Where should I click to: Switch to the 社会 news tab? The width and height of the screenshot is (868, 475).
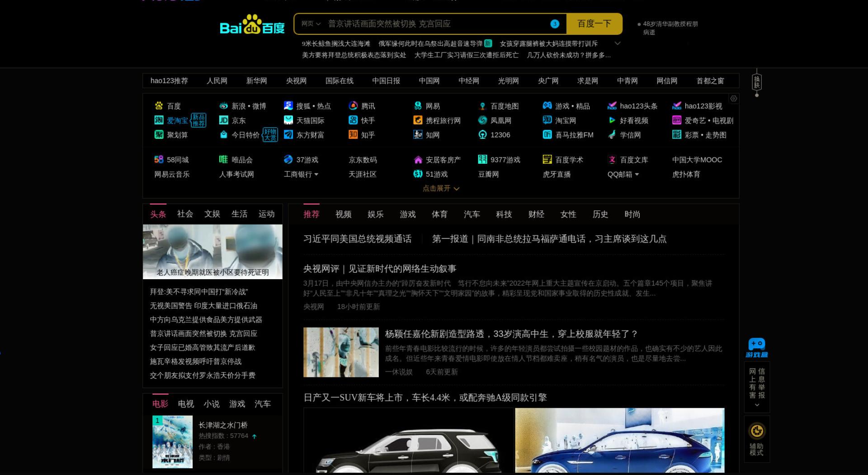[x=185, y=214]
